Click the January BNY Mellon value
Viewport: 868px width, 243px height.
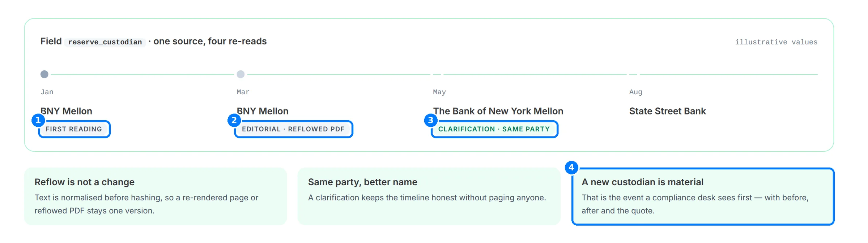click(x=66, y=111)
